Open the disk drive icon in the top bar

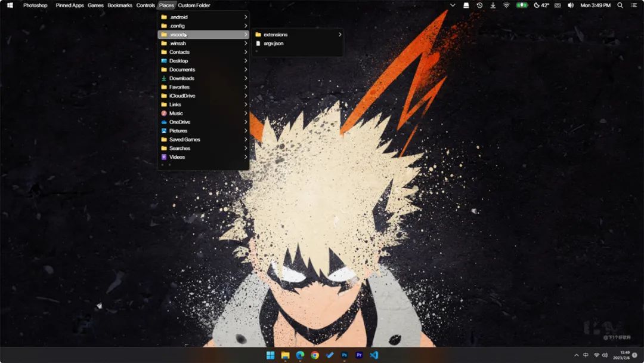point(466,5)
